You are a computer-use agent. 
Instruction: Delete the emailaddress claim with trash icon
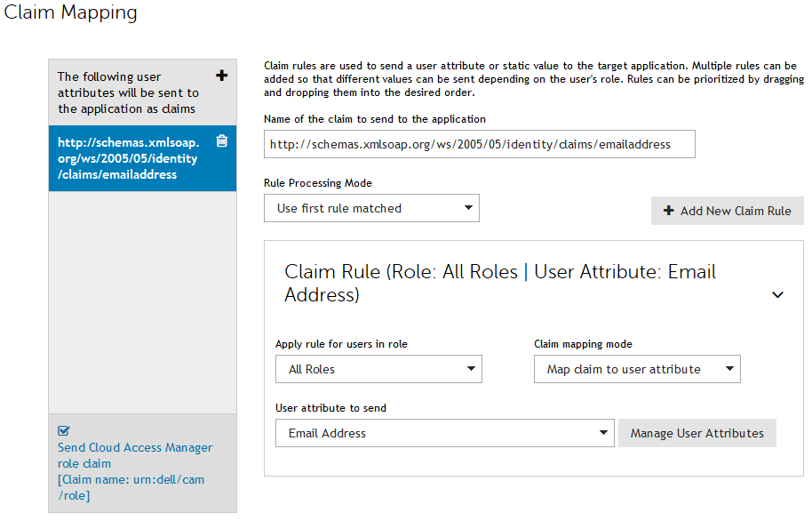pos(222,140)
